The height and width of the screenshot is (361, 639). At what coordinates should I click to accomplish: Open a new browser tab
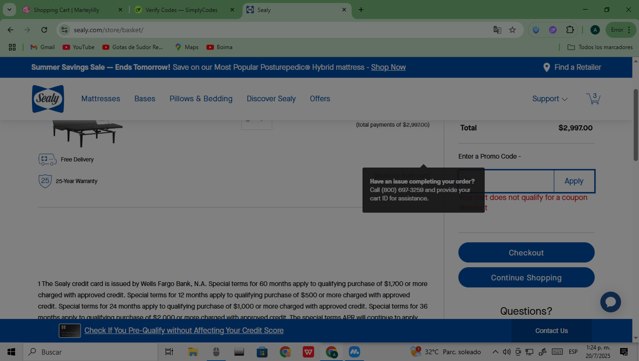(x=361, y=10)
